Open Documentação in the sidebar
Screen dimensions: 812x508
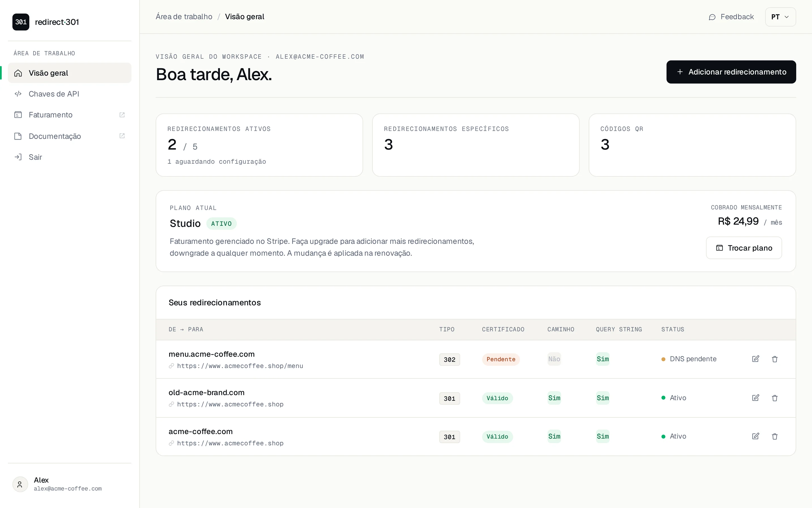(x=70, y=136)
